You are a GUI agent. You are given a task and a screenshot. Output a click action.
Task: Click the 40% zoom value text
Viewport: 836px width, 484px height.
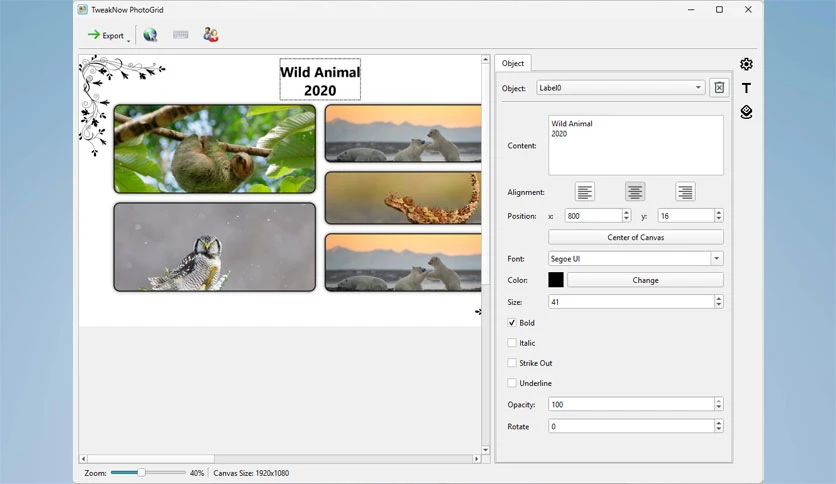pos(197,473)
